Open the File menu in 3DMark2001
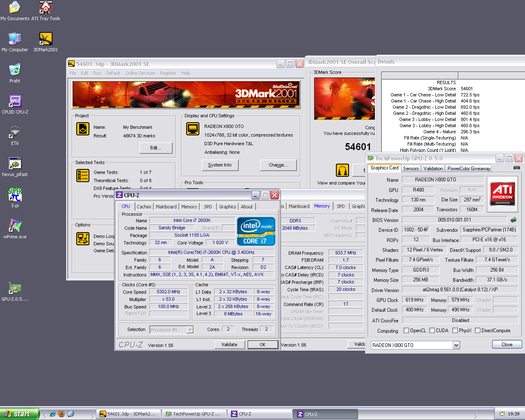525x420 pixels. (73, 73)
